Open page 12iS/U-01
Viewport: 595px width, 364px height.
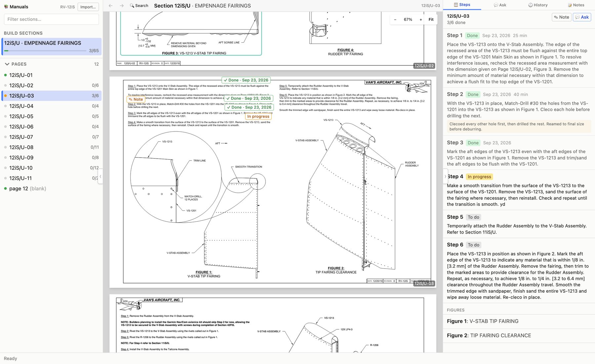click(x=51, y=75)
